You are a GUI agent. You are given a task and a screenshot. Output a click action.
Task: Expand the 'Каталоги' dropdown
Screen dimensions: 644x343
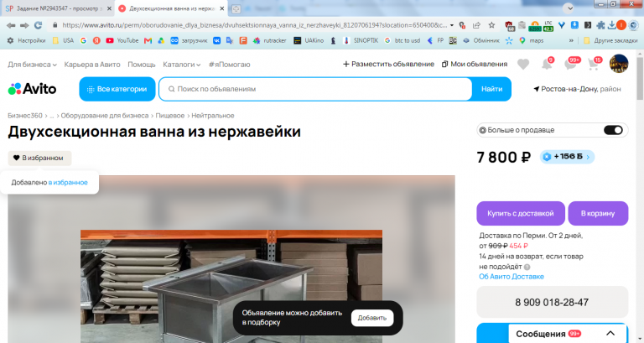181,65
